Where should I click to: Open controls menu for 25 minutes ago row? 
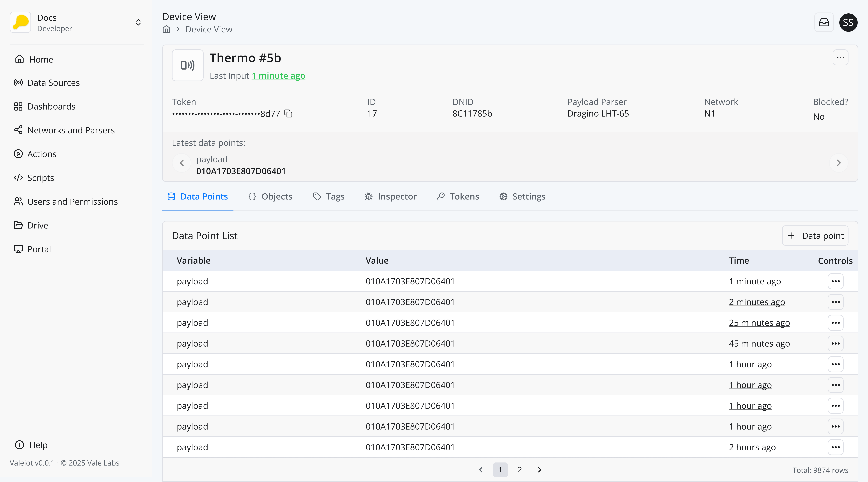pyautogui.click(x=835, y=323)
